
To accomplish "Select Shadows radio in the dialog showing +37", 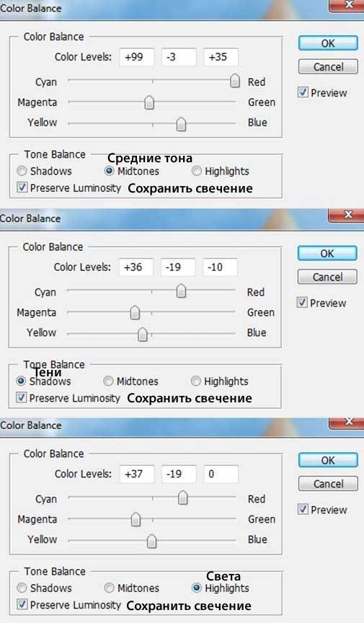I will 22,588.
